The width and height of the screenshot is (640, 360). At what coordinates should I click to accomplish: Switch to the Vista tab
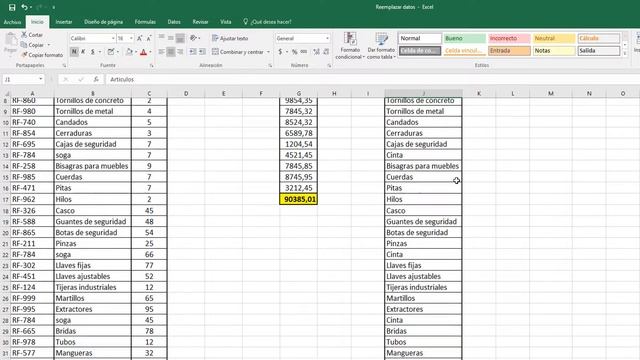(226, 22)
